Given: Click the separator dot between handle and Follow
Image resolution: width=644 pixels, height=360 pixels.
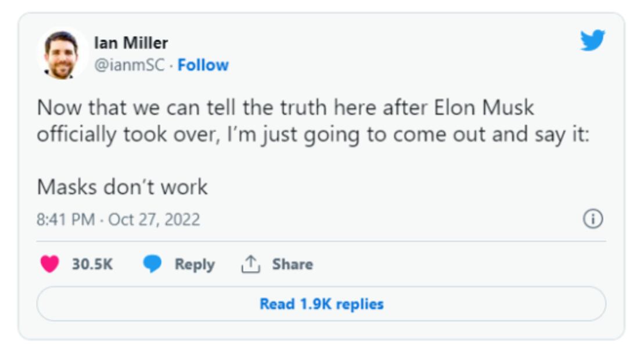Looking at the screenshot, I should tap(171, 66).
